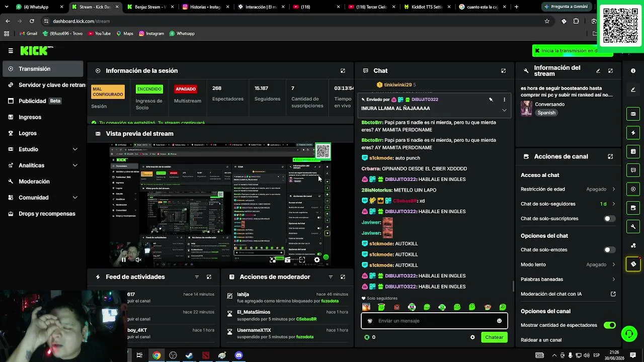
Task: Toggle the wrench widget button in right rail
Action: click(x=633, y=226)
